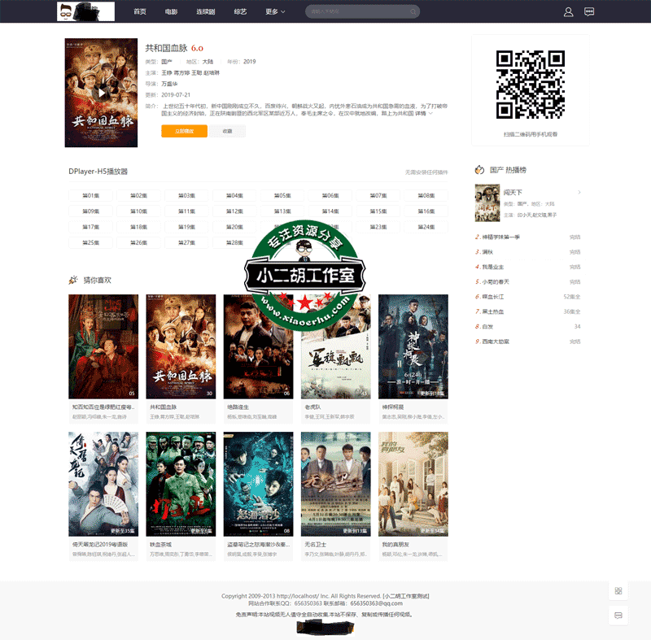Image resolution: width=651 pixels, height=644 pixels.
Task: Open the 连续剧 navigation tab
Action: click(x=206, y=12)
